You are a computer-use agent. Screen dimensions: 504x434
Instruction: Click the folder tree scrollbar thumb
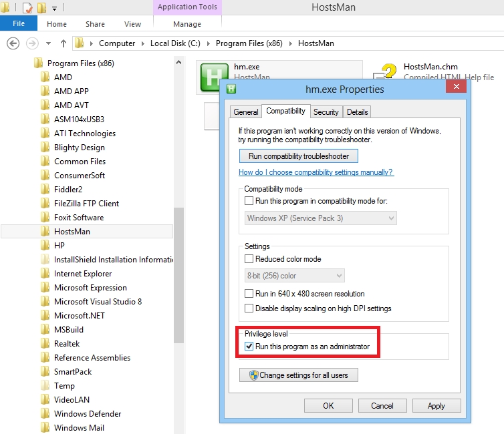pos(178,275)
